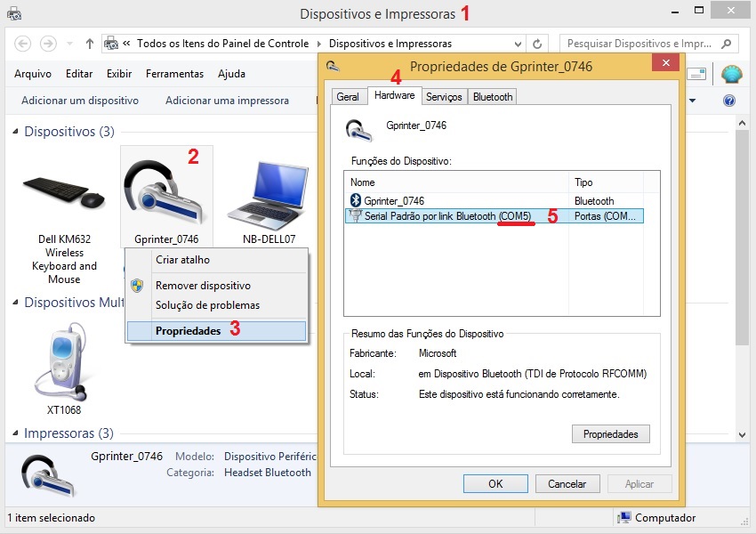Click the headset icon in details pane
The image size is (756, 534).
(47, 475)
